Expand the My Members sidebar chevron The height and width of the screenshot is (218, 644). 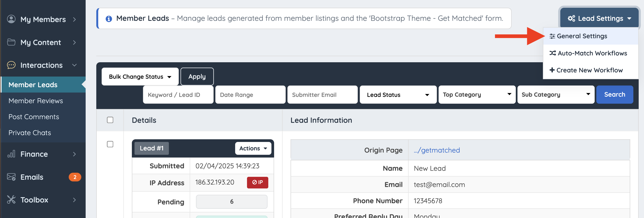click(74, 19)
